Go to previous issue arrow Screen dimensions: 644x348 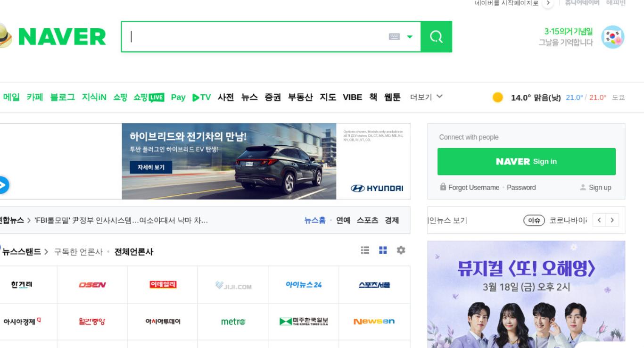click(599, 220)
